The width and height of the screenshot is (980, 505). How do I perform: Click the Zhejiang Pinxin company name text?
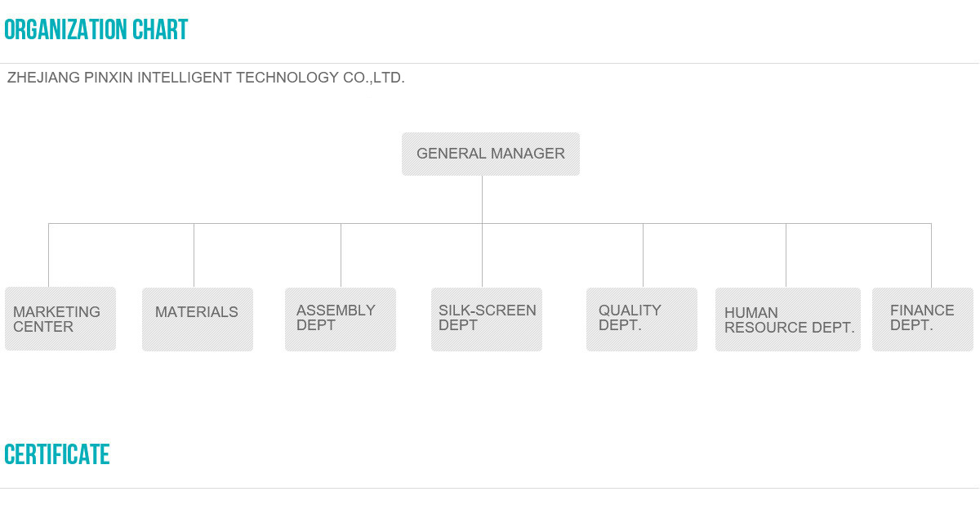tap(206, 78)
